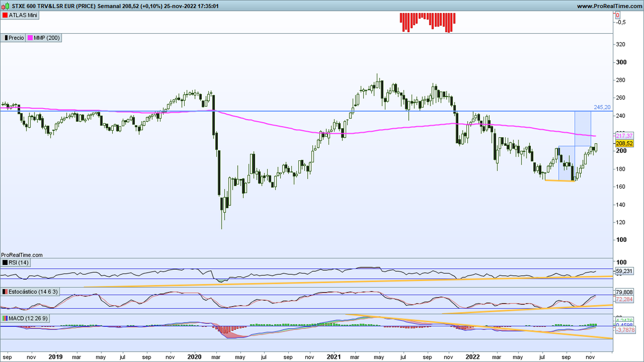
Task: Click the Estocástico legend color square
Action: [x=5, y=291]
